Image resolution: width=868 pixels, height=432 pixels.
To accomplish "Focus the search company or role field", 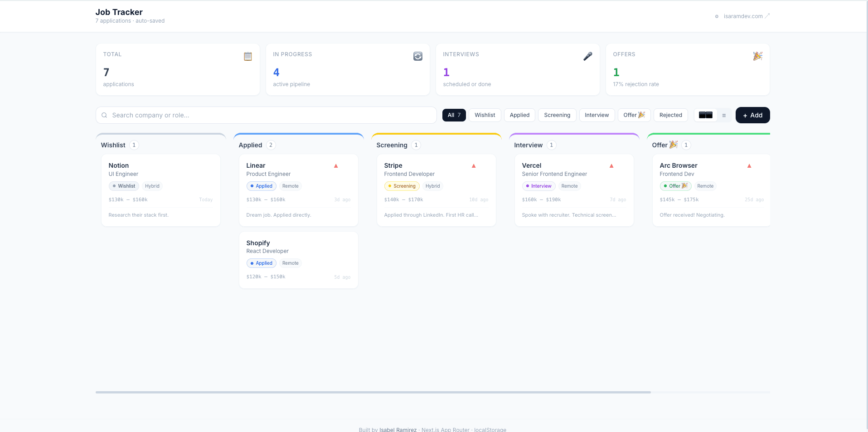I will pos(266,115).
